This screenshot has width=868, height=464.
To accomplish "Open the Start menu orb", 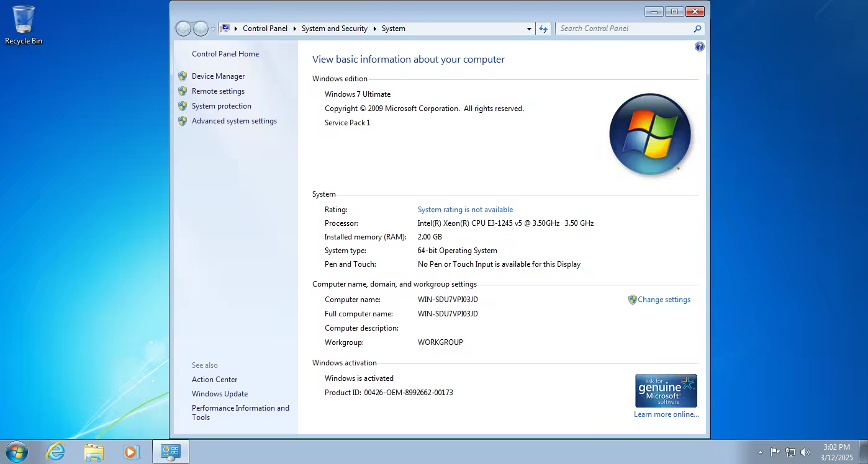I will [x=17, y=452].
